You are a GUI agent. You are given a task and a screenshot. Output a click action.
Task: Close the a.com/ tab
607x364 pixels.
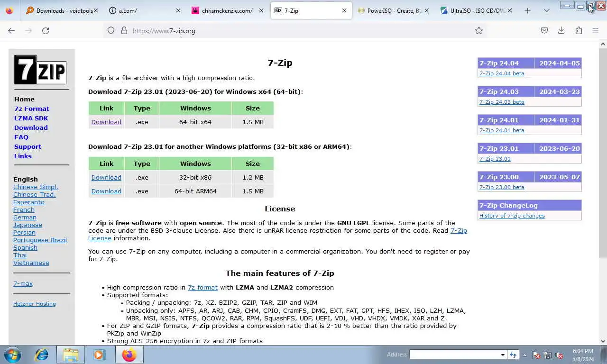pyautogui.click(x=178, y=10)
